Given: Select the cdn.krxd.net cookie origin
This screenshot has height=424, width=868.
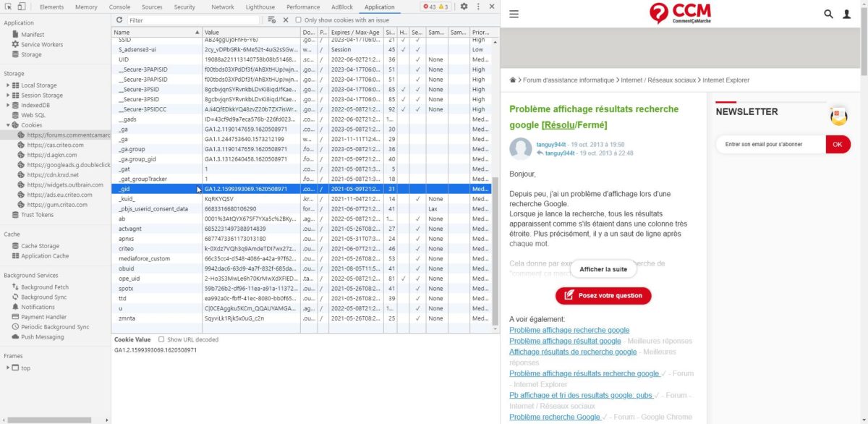Looking at the screenshot, I should [54, 174].
